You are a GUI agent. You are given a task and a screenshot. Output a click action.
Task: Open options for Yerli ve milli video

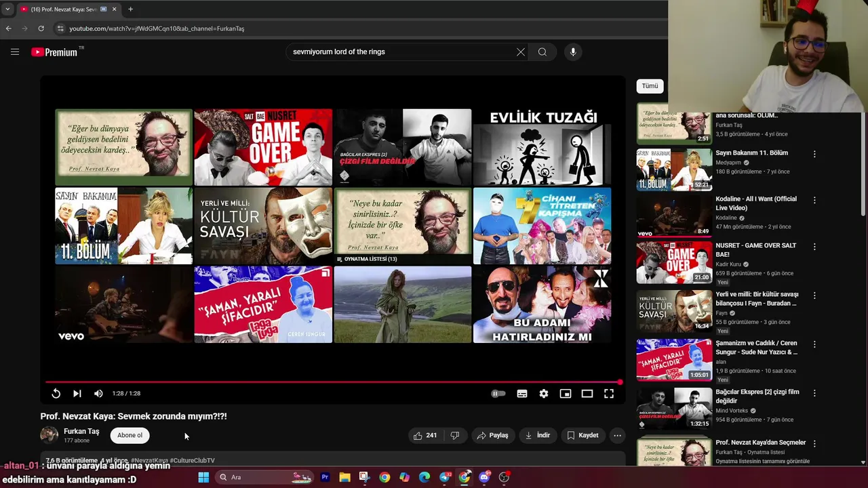tap(814, 296)
